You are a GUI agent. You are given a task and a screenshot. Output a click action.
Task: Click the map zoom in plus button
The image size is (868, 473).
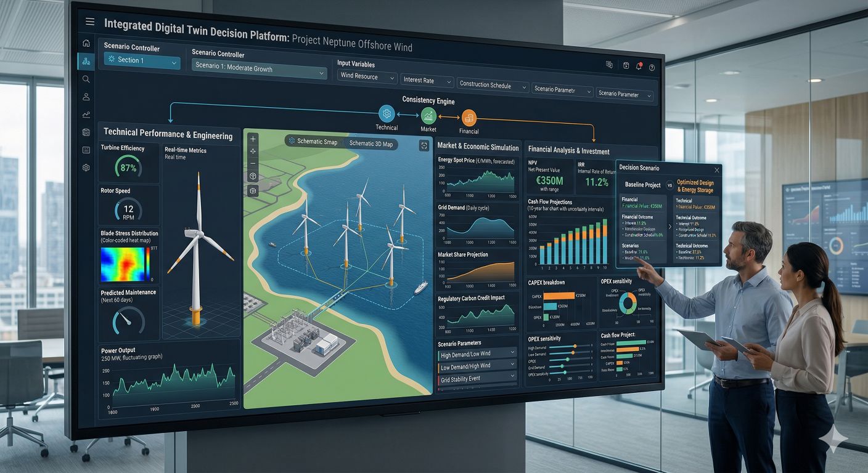pyautogui.click(x=253, y=139)
